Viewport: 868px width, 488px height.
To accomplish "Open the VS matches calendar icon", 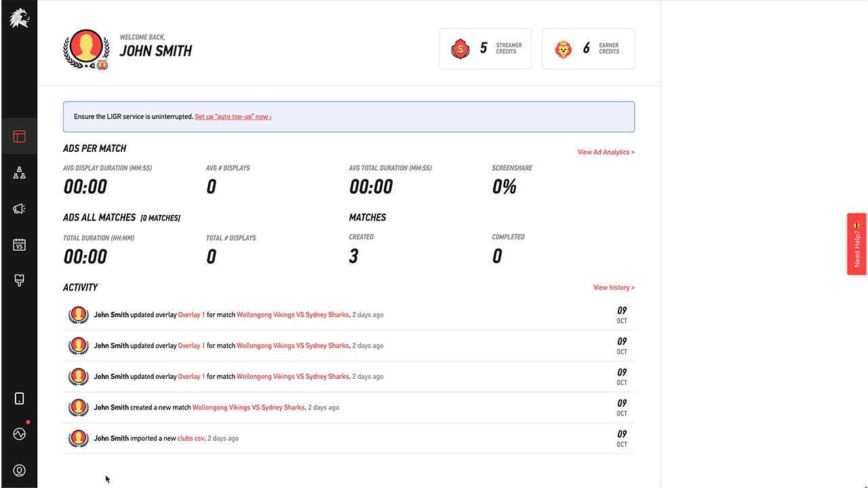I will coord(19,245).
